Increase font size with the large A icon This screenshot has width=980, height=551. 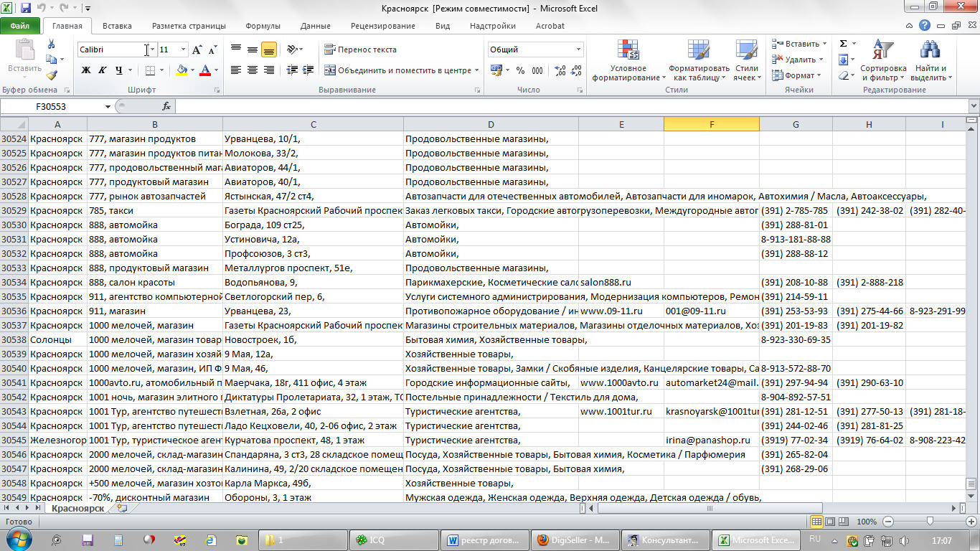point(197,50)
